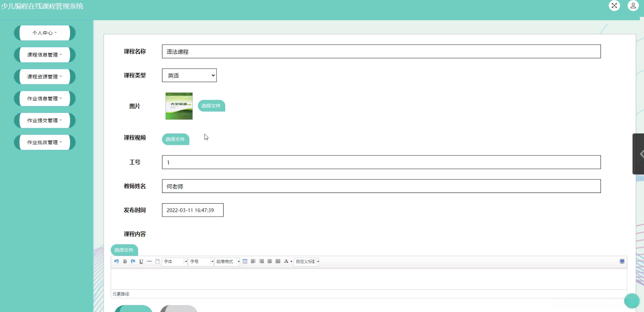Expand the 作业信息管理 sidebar menu
The width and height of the screenshot is (644, 312).
pos(45,99)
